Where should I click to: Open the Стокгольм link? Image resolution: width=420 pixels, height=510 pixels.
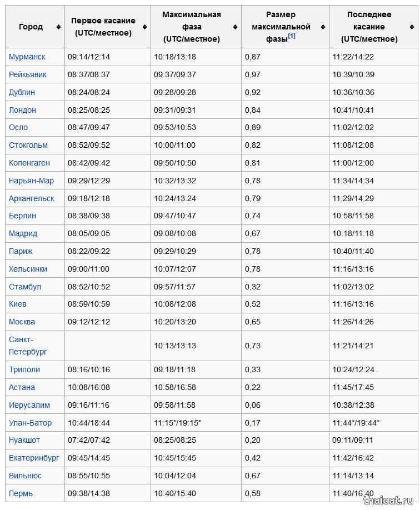28,145
